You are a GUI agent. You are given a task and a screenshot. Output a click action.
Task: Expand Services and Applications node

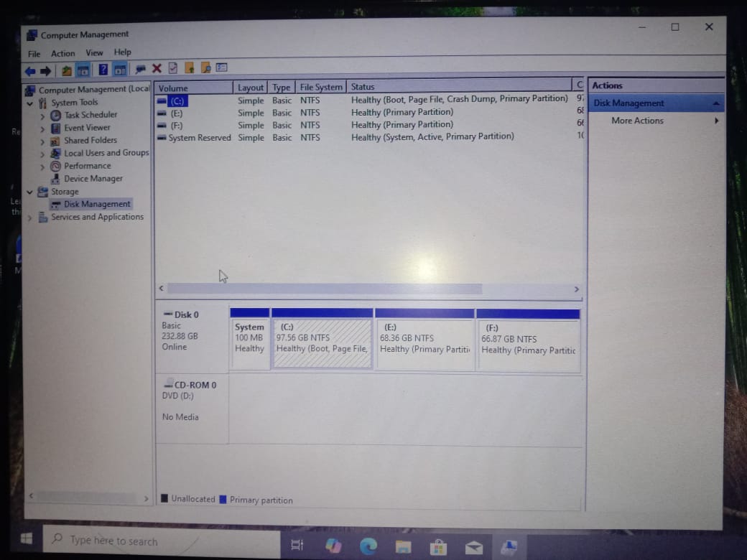coord(30,218)
